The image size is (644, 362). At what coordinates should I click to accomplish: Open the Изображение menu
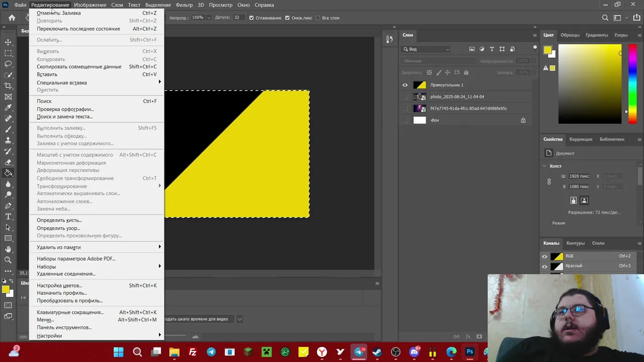(x=90, y=5)
